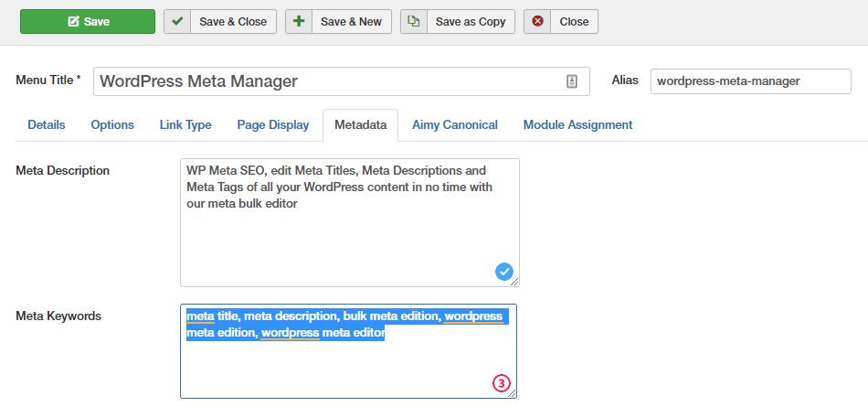Click the green Save button

pos(88,22)
